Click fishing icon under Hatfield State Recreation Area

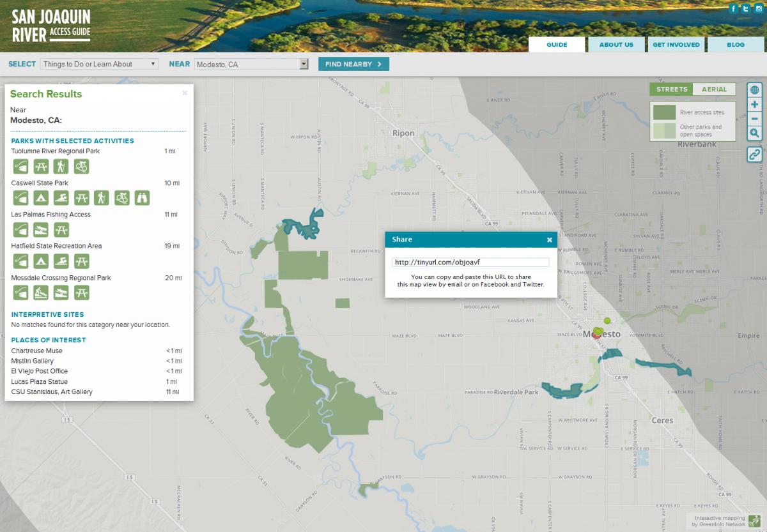point(20,261)
